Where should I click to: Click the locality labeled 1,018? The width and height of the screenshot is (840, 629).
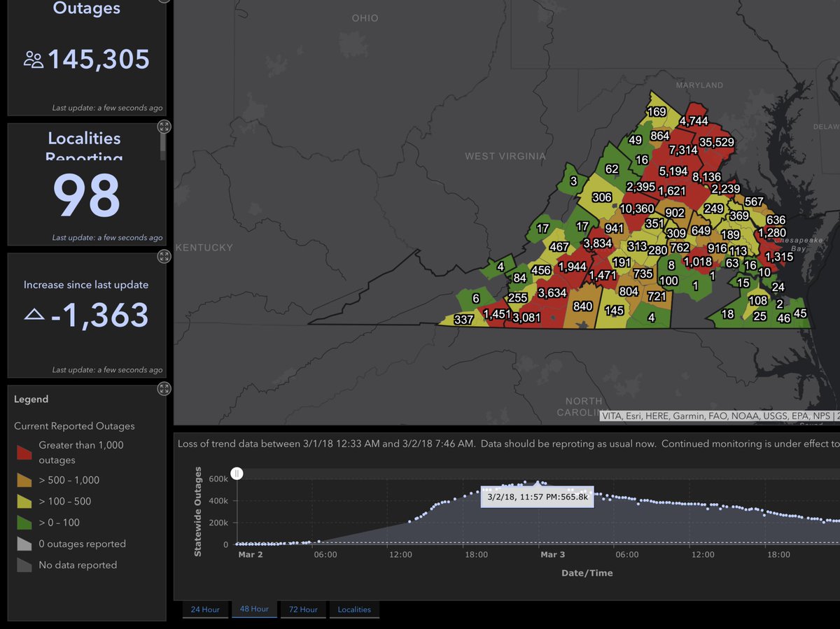[697, 262]
